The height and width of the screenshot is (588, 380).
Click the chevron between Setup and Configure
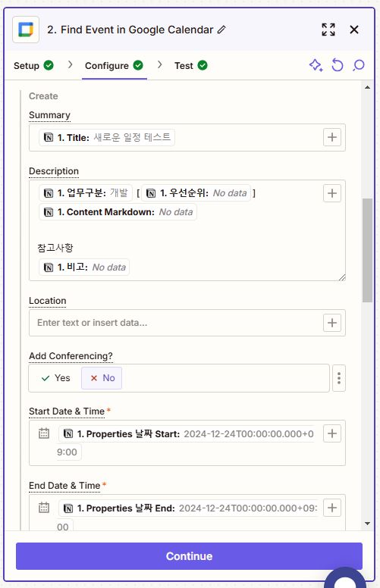pyautogui.click(x=70, y=64)
